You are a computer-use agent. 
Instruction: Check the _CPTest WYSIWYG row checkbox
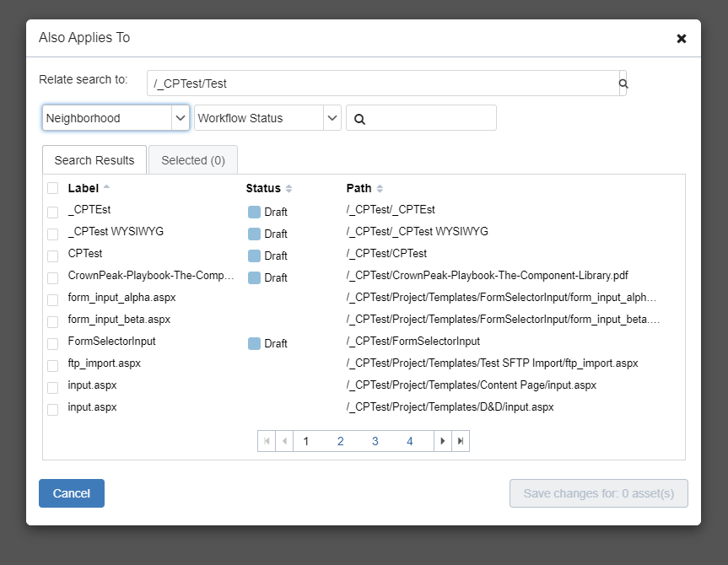(53, 234)
